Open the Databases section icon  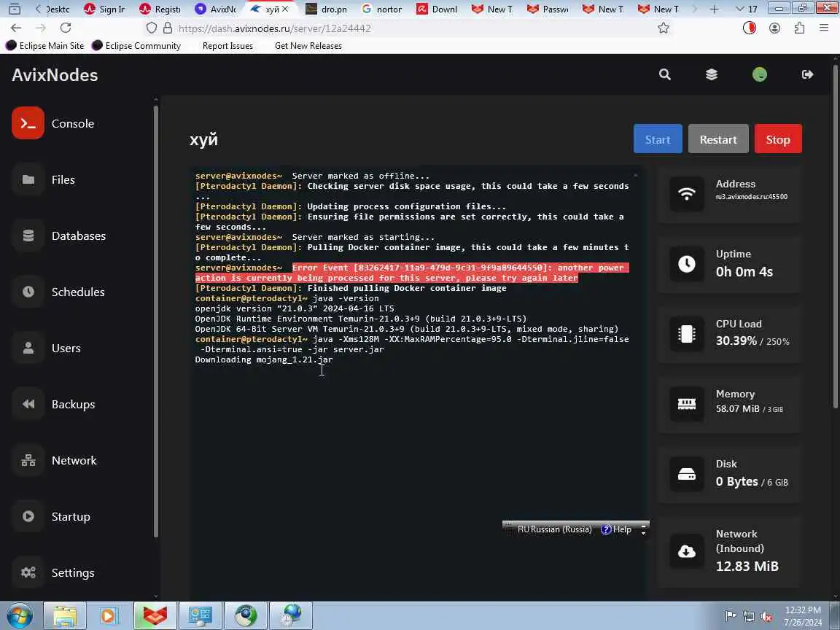(28, 236)
